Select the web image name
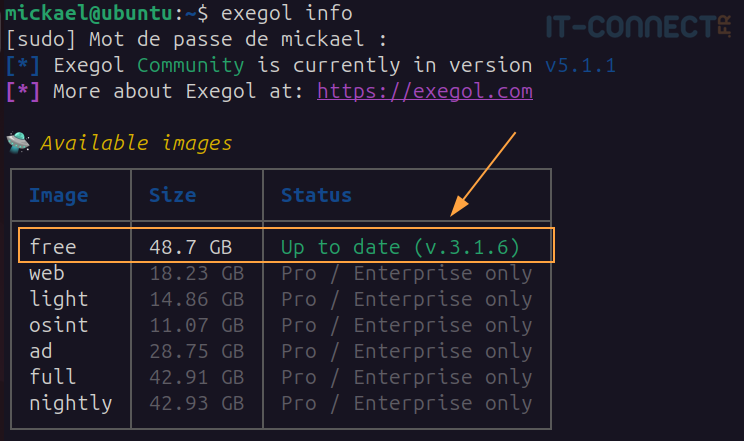 point(47,273)
